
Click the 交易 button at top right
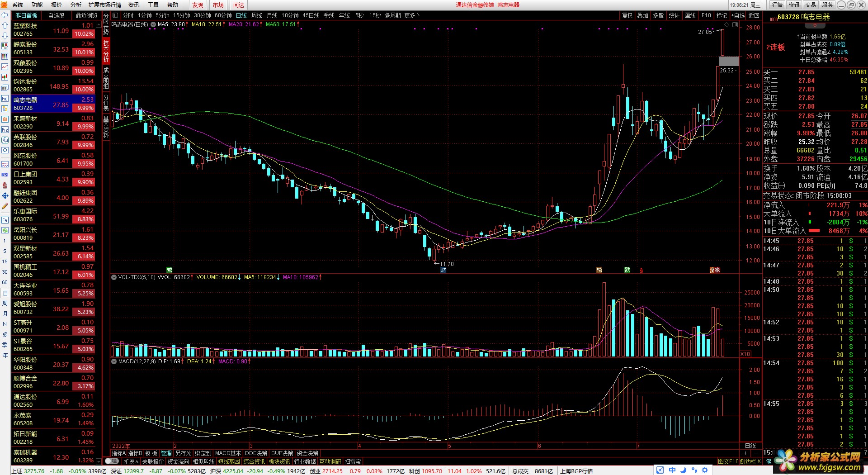(x=811, y=5)
